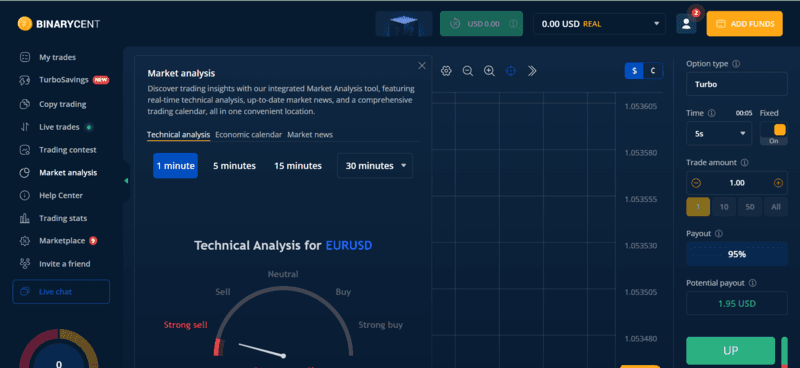
Task: Click the Help Center info icon
Action: coord(24,195)
